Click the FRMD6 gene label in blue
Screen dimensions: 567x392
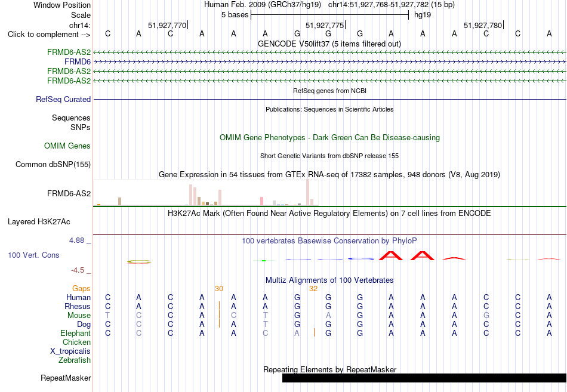pos(78,62)
